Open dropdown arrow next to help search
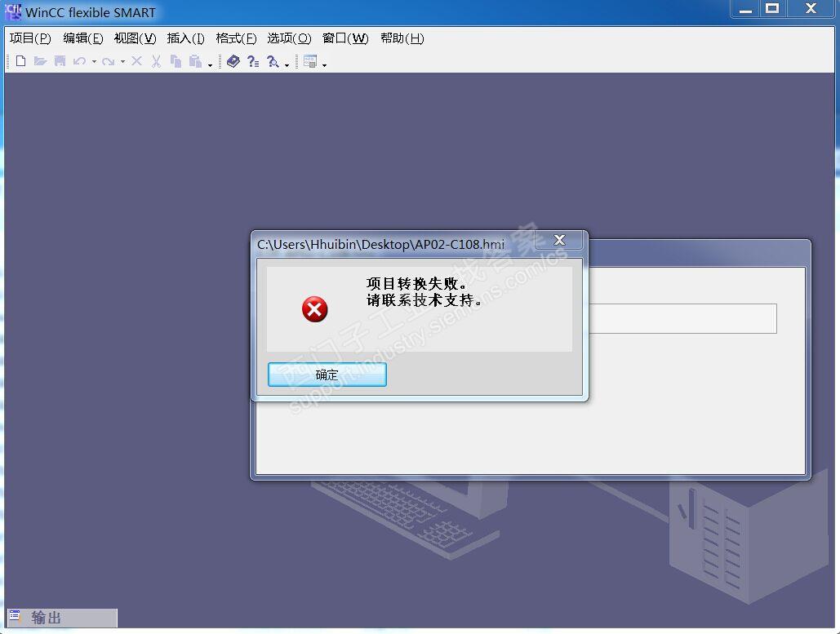 pyautogui.click(x=287, y=64)
